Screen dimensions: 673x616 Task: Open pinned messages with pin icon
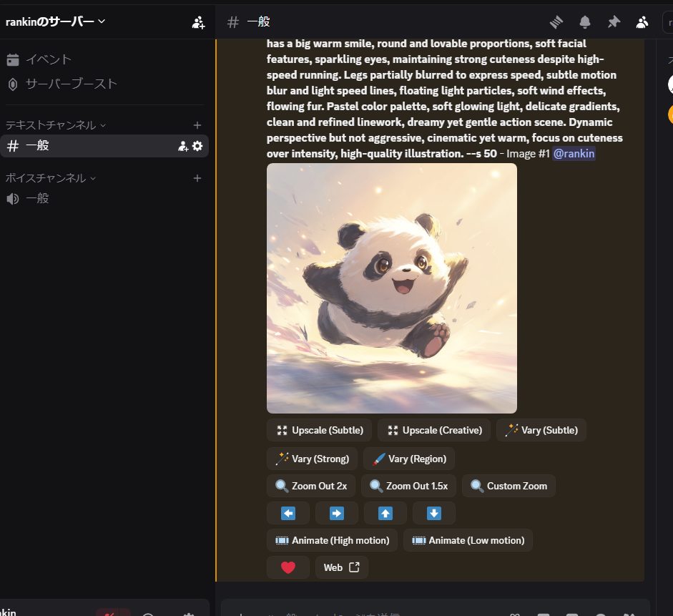pyautogui.click(x=614, y=22)
